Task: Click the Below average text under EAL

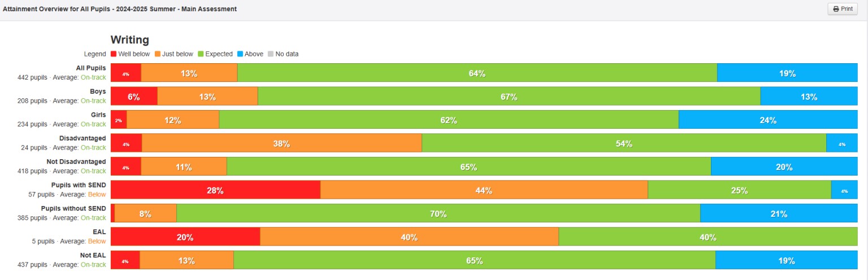Action: [x=97, y=241]
